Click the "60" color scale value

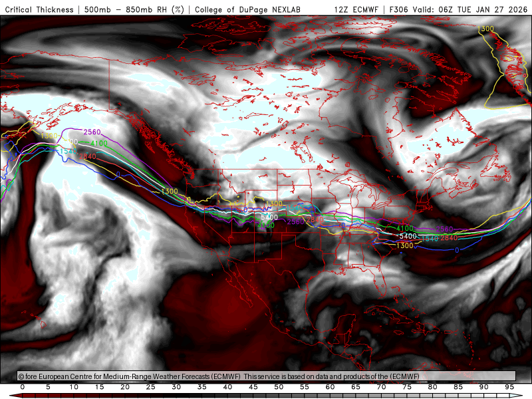pos(330,387)
